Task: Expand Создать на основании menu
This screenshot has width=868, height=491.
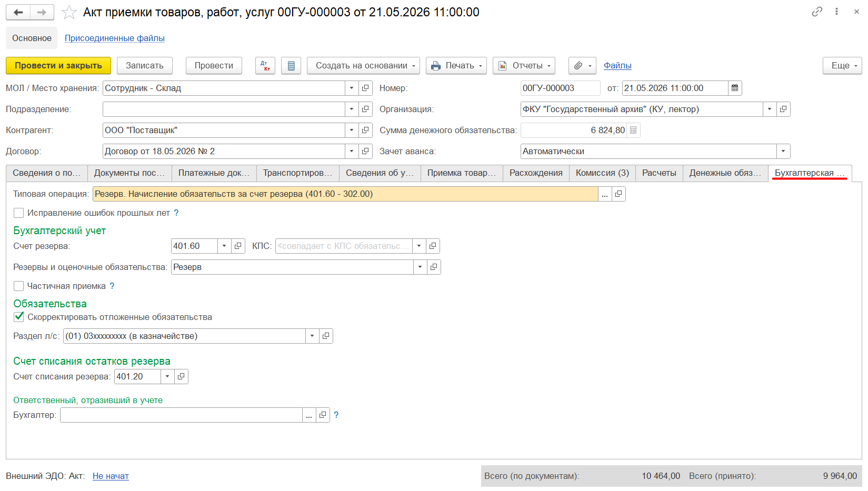Action: pos(363,66)
